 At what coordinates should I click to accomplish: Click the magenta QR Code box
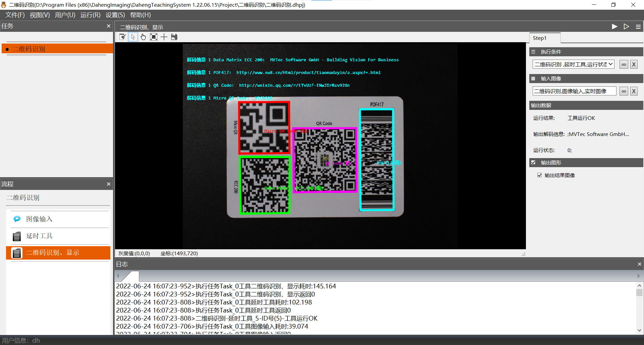pyautogui.click(x=325, y=160)
